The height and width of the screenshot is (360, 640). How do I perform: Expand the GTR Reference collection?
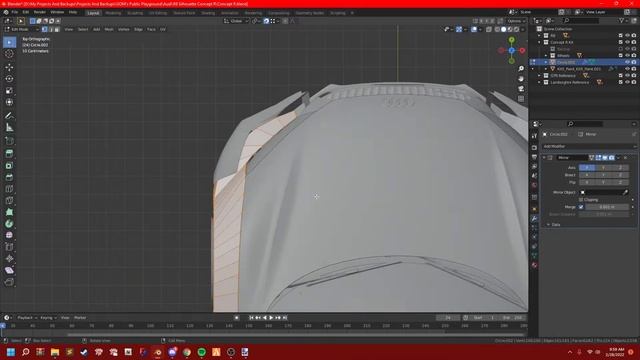click(539, 76)
